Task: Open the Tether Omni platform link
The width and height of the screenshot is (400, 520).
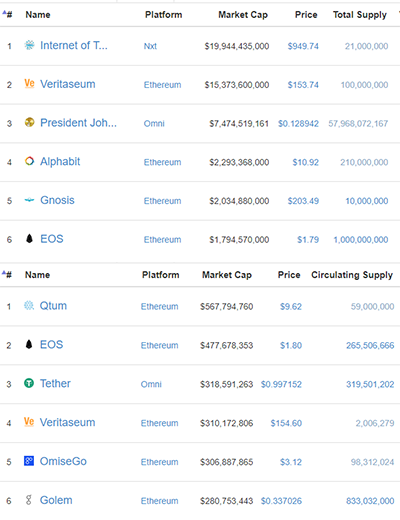Action: point(151,384)
